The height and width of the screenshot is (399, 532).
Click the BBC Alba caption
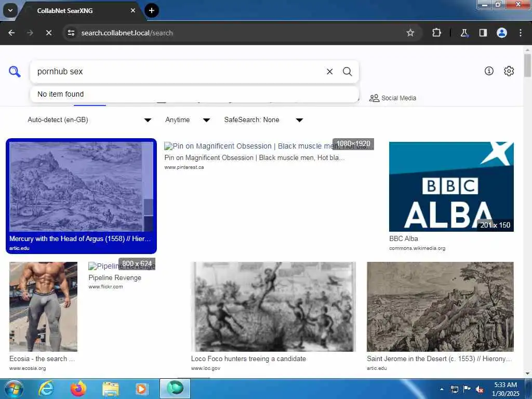tap(403, 238)
